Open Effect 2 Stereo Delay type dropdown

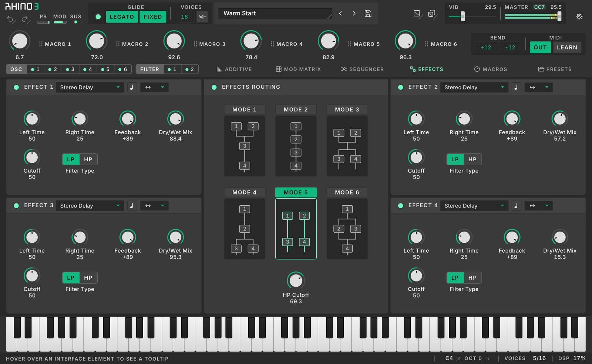pos(474,87)
